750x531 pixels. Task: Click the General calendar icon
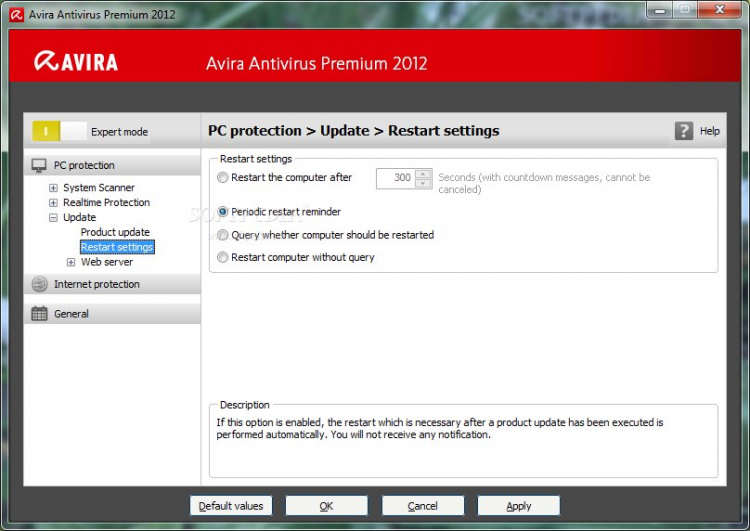39,314
